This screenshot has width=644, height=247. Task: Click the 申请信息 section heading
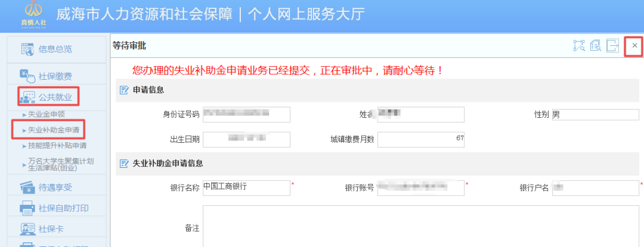(x=148, y=90)
